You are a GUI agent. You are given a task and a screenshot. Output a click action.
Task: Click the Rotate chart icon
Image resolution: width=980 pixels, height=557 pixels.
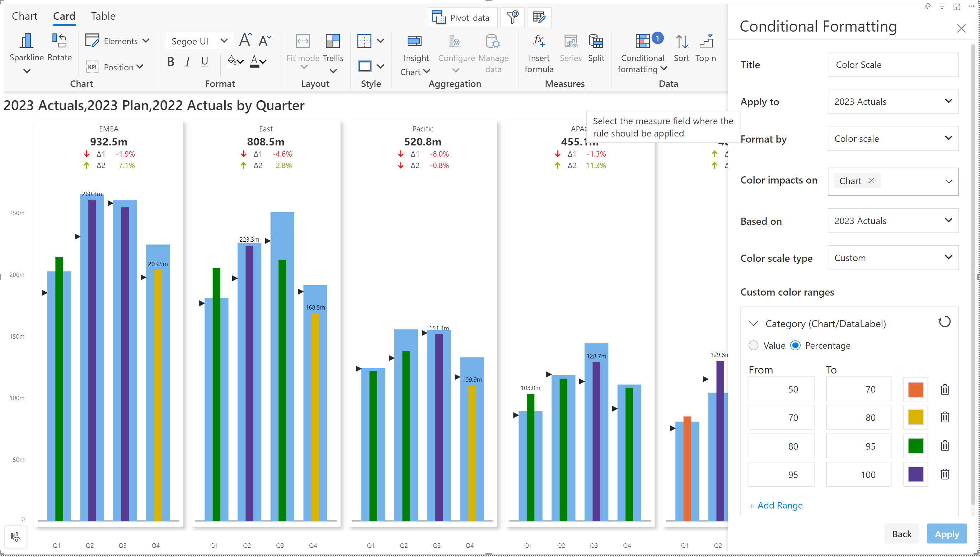pyautogui.click(x=60, y=41)
